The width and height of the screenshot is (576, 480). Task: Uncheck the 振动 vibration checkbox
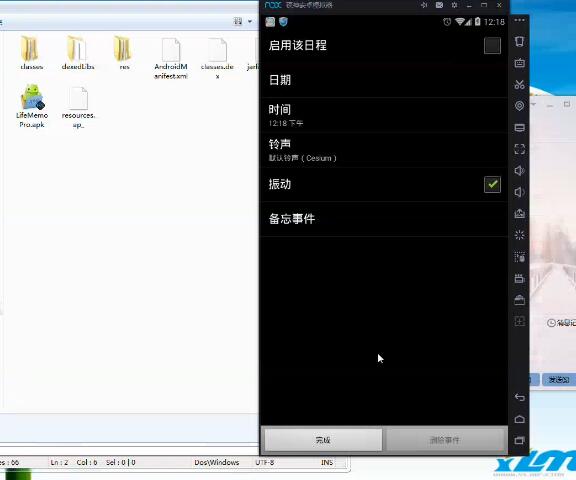492,184
